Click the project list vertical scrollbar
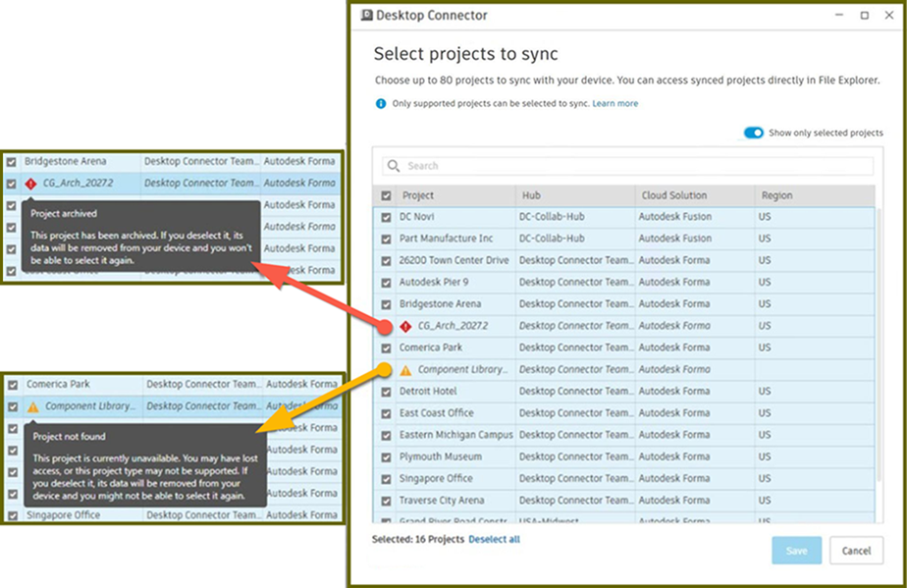The width and height of the screenshot is (907, 588). click(880, 345)
